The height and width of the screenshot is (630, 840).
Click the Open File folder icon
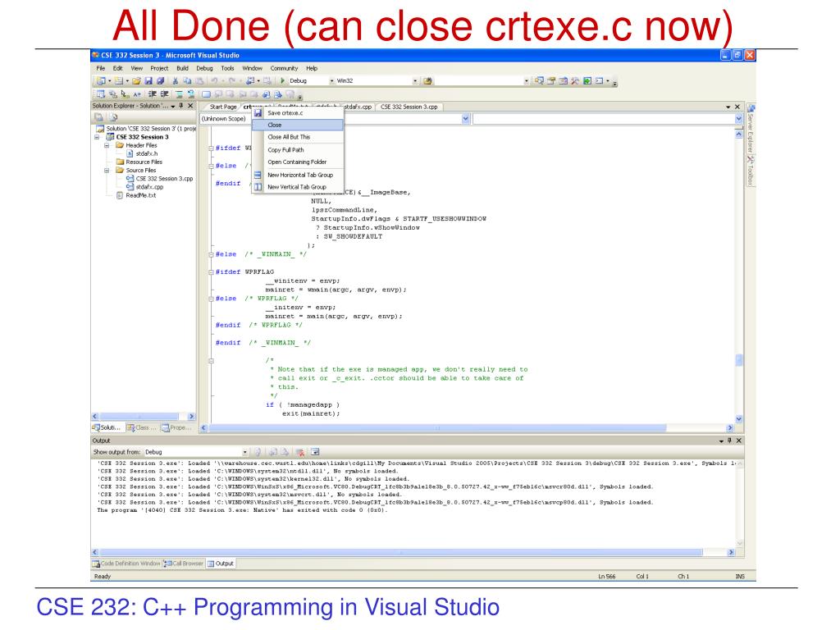137,81
